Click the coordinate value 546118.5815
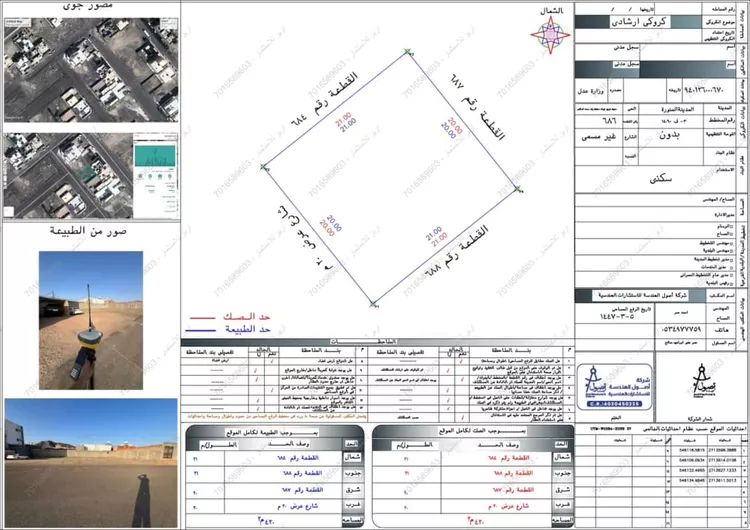The image size is (750, 530). click(x=692, y=450)
